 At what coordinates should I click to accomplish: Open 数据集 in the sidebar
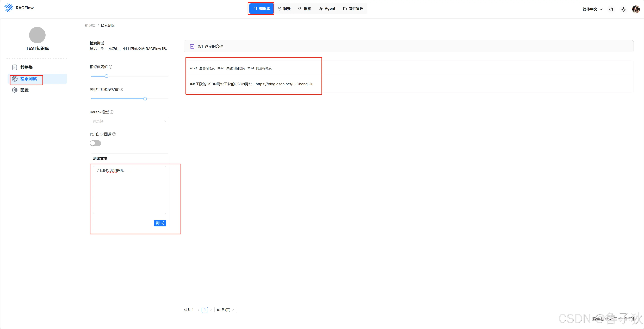pyautogui.click(x=26, y=67)
